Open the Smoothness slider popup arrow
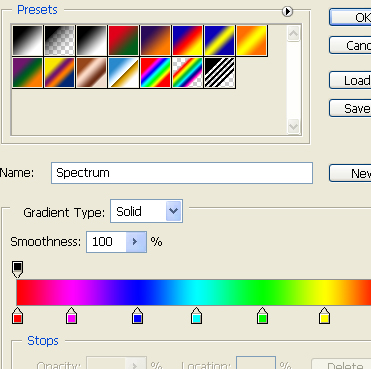 tap(136, 242)
